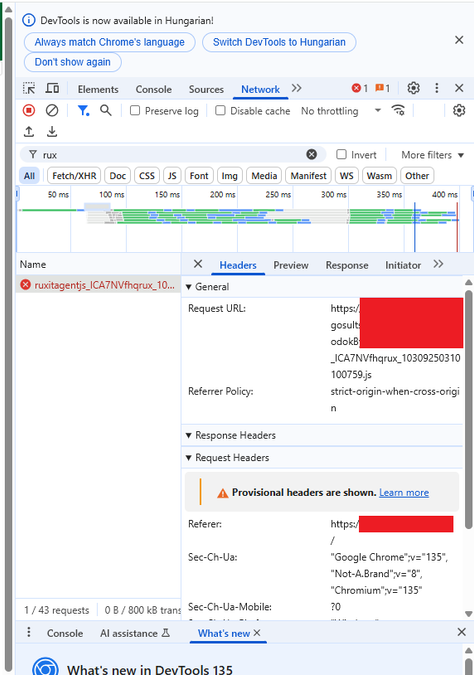
Task: Open the Preview tab of request
Action: click(291, 265)
